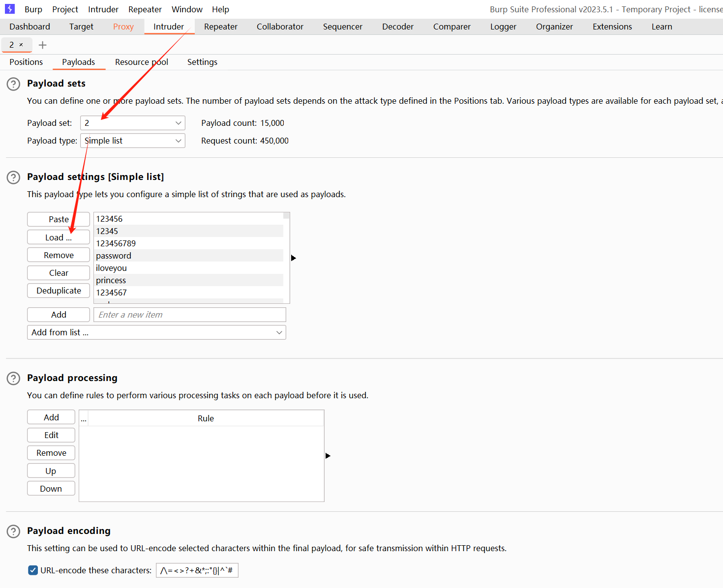Add a new Intruder tab with plus
Viewport: 723px width, 588px height.
[x=43, y=45]
